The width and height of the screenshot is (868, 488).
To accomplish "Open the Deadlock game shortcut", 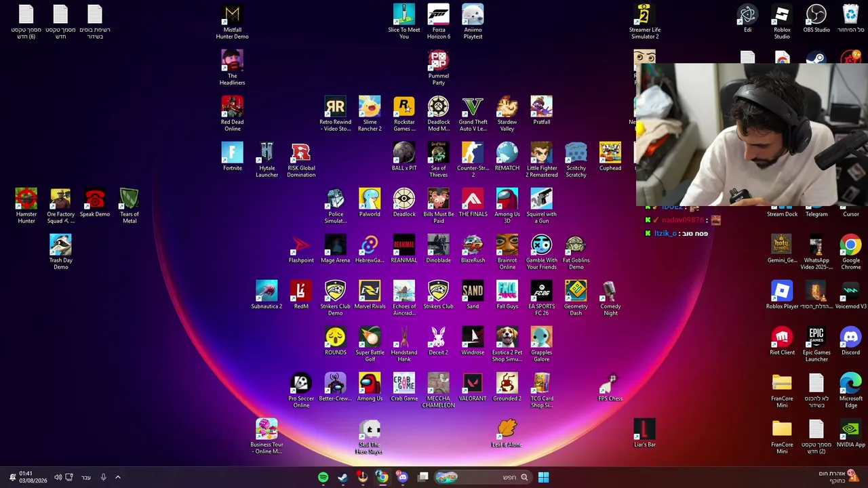I will (x=404, y=203).
